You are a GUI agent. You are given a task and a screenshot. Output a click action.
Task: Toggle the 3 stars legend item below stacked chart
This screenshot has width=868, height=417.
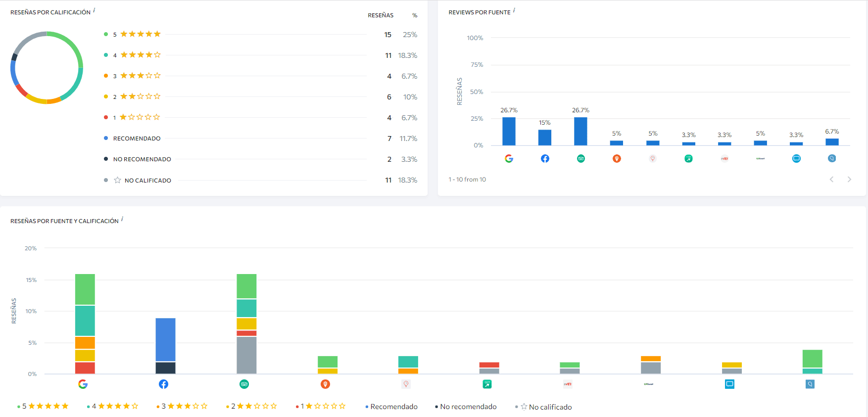pos(182,406)
